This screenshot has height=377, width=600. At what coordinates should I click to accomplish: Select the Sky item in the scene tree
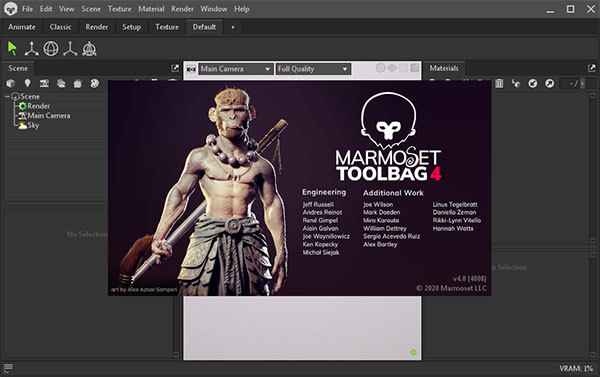pyautogui.click(x=29, y=125)
